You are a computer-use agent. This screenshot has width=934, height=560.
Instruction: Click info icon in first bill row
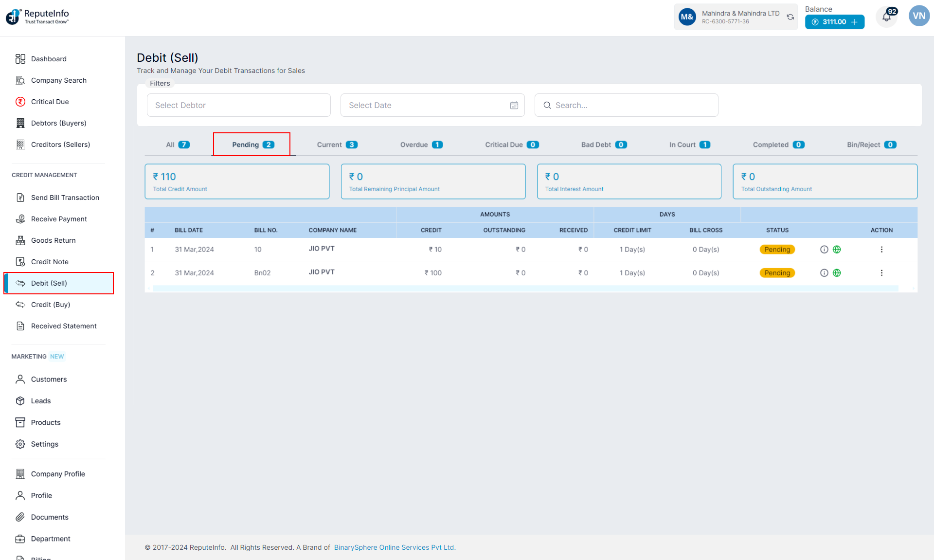[x=824, y=250]
